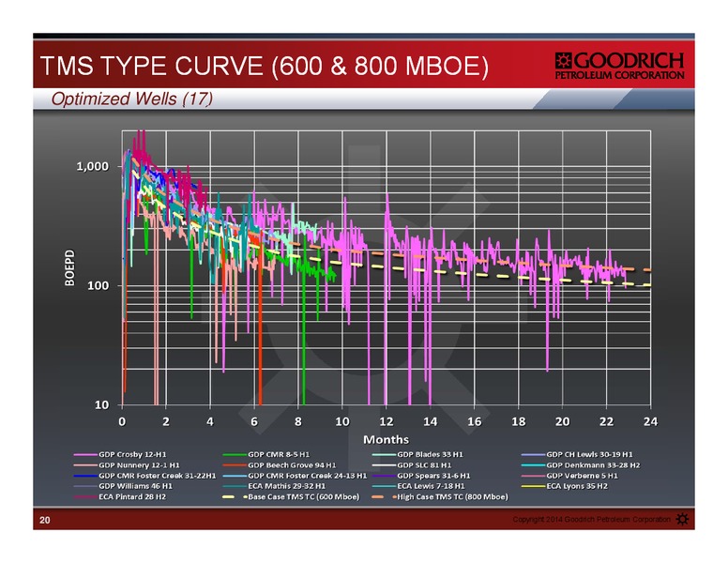Select legend entry 'GDP CMR Foster Creek 31-22H1'
The image size is (728, 563).
point(144,476)
